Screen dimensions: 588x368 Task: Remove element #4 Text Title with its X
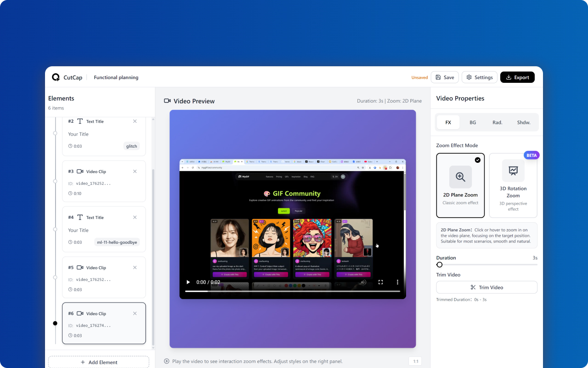(x=135, y=217)
